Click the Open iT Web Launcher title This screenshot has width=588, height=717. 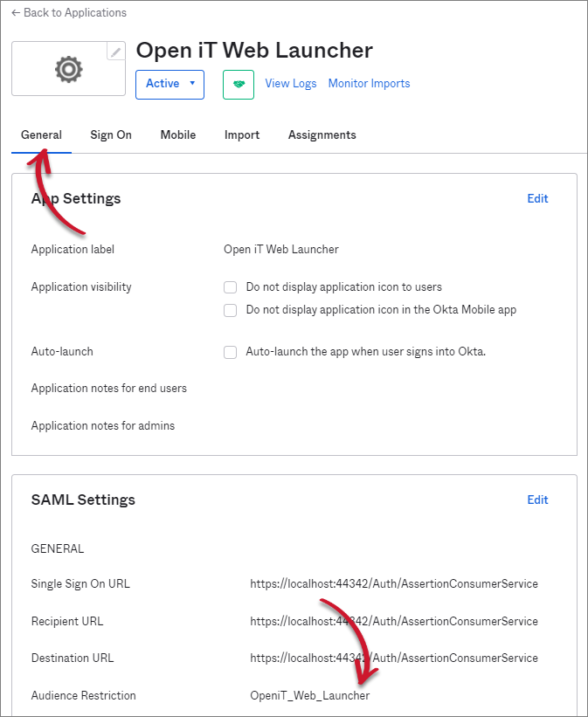point(254,51)
